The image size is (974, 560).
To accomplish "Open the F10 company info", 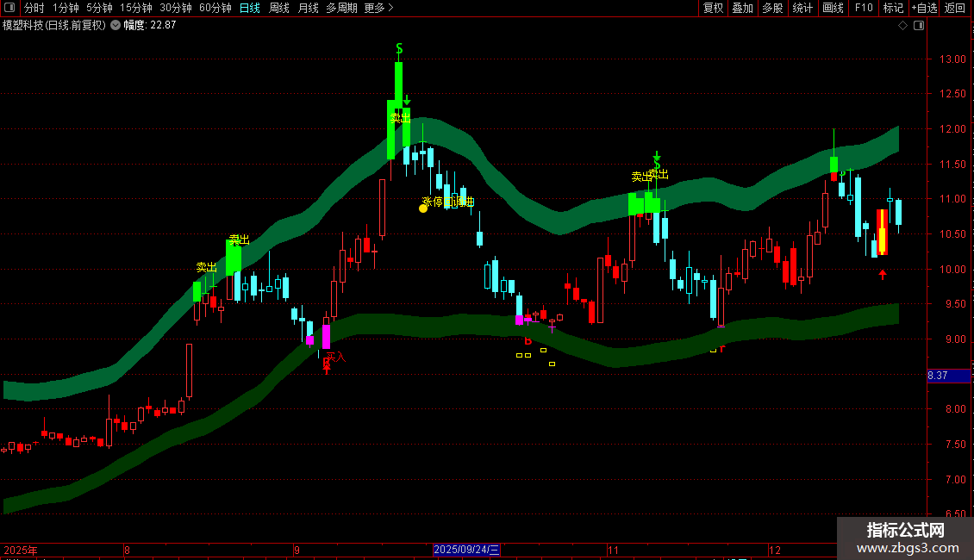I will point(864,8).
